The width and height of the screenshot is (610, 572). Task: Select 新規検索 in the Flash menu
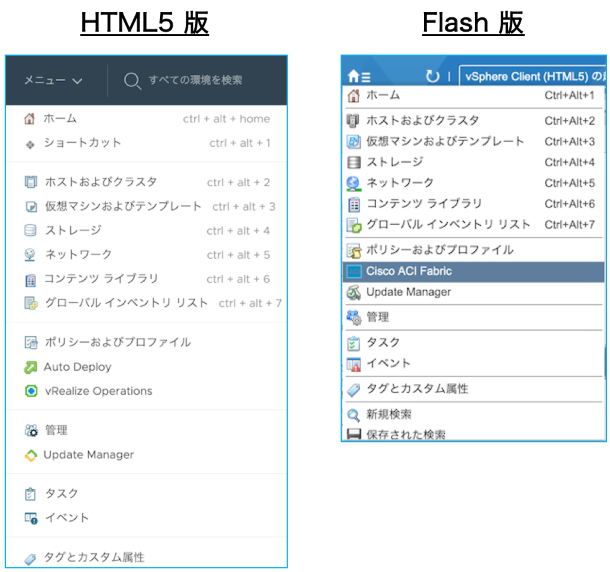[x=473, y=414]
